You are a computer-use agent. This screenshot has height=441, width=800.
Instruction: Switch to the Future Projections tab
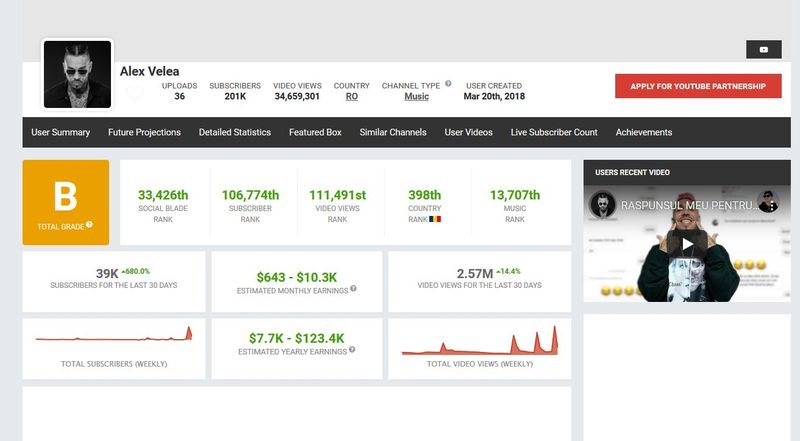(x=145, y=132)
